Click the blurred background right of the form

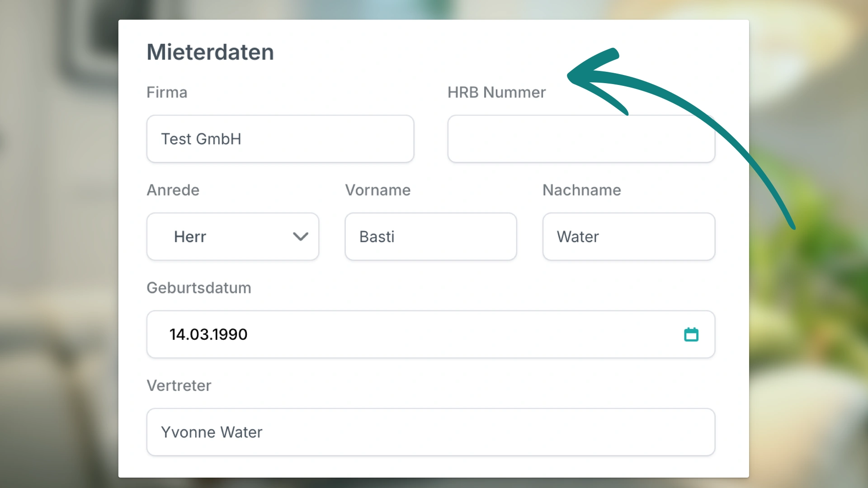tap(809, 316)
